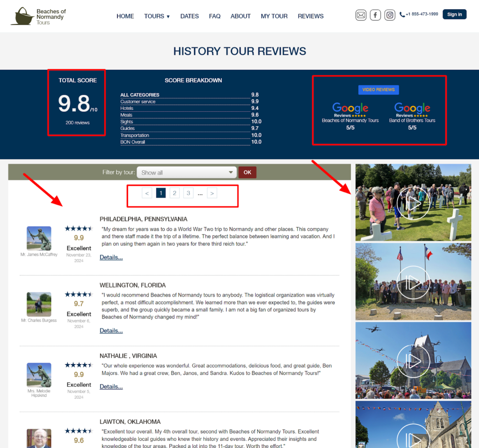Click the 'NATHALIE , VIRGINIA' review heading
Viewport: 479px width, 448px height.
128,356
